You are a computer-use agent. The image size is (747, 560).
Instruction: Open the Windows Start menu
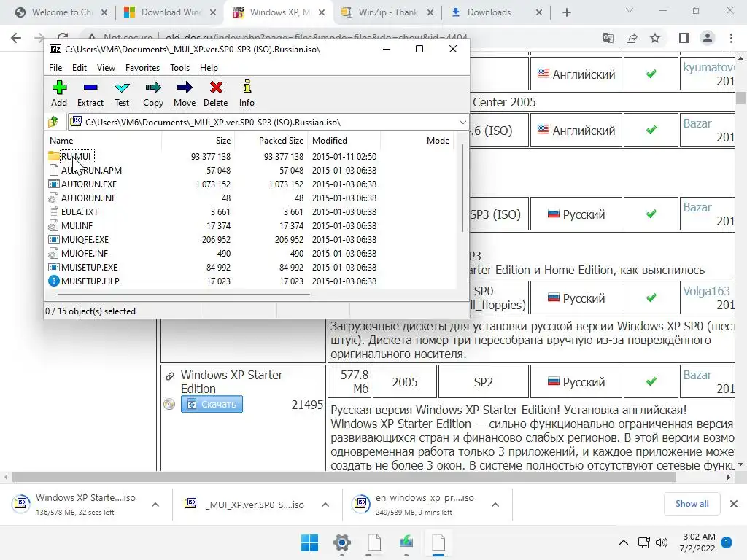[x=309, y=542]
